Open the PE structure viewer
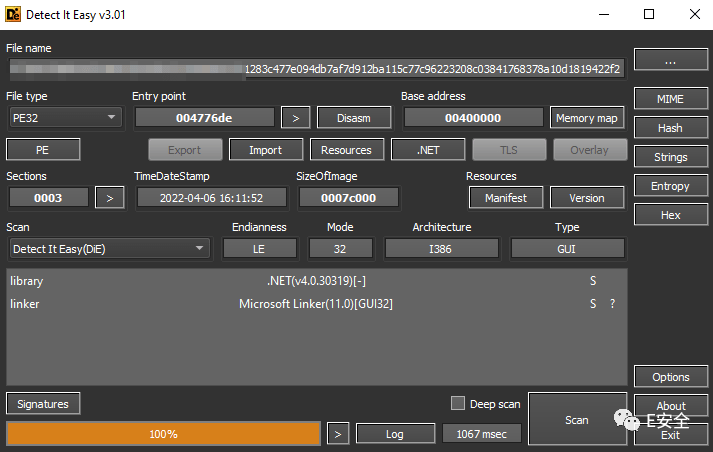The image size is (713, 452). point(43,150)
